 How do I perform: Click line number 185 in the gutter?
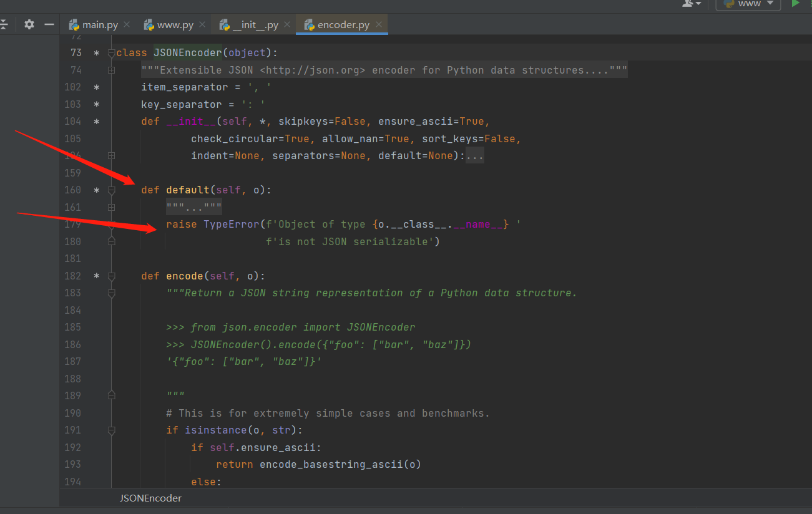point(73,327)
